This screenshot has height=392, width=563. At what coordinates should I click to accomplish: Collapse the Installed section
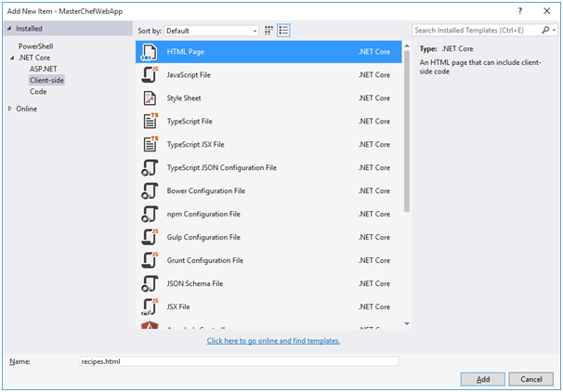point(9,29)
